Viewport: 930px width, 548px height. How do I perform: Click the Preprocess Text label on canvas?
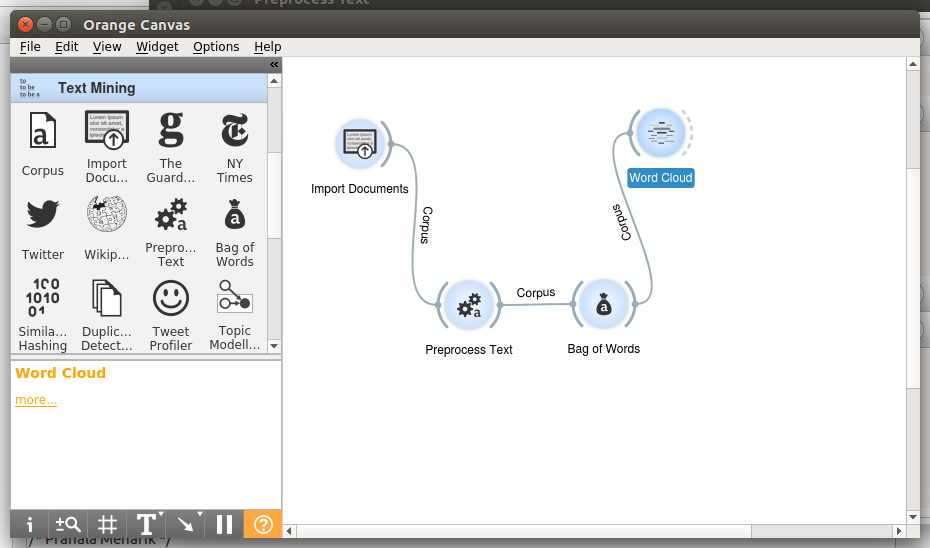469,350
